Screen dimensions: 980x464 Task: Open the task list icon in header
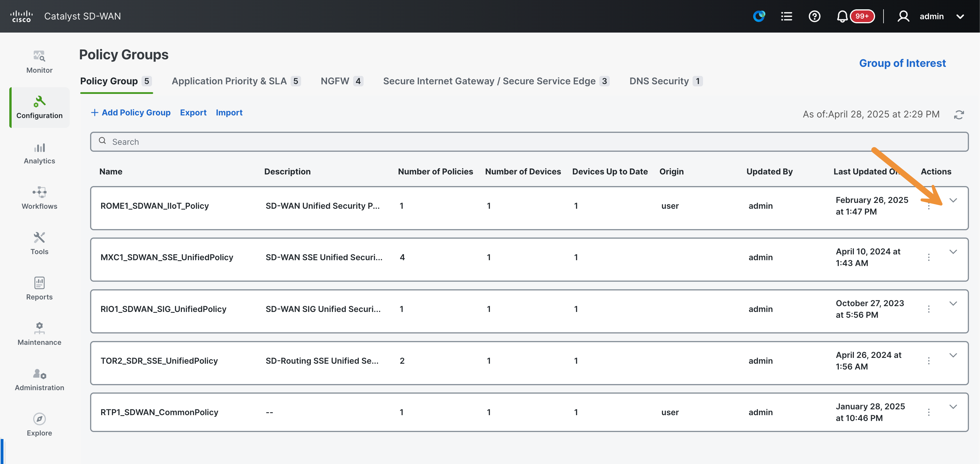click(x=786, y=16)
